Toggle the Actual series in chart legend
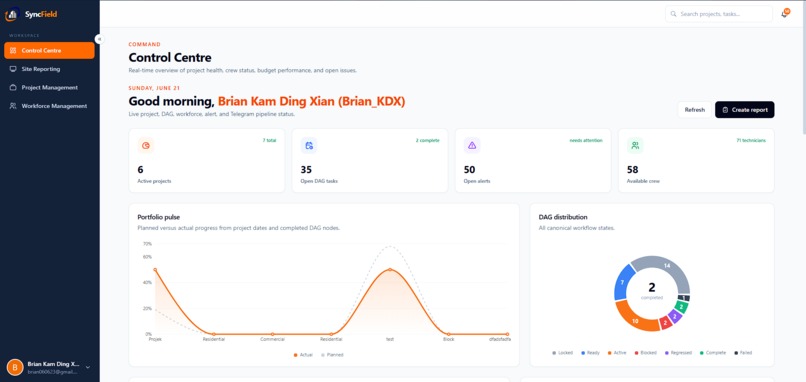 tap(303, 355)
